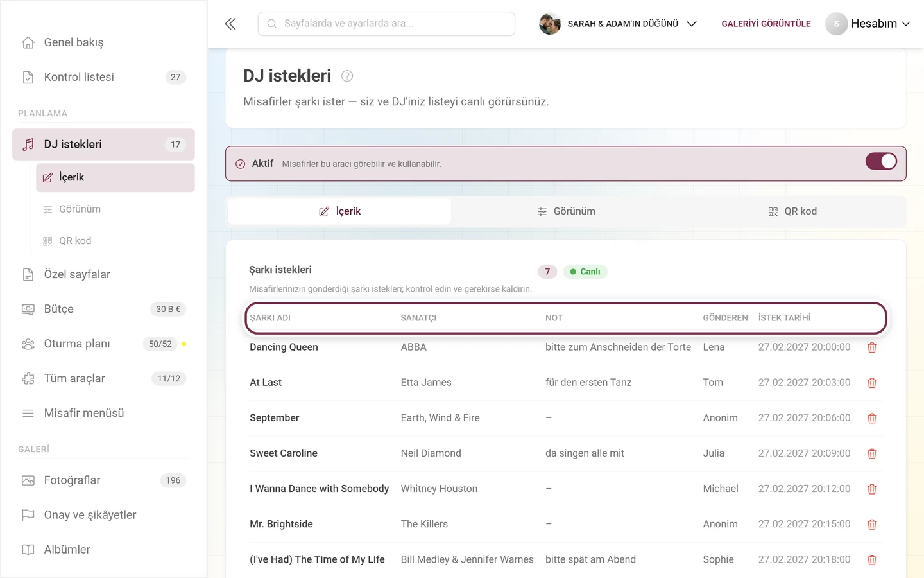This screenshot has width=924, height=578.
Task: Open Misafir menüsü in the sidebar
Action: pyautogui.click(x=103, y=413)
